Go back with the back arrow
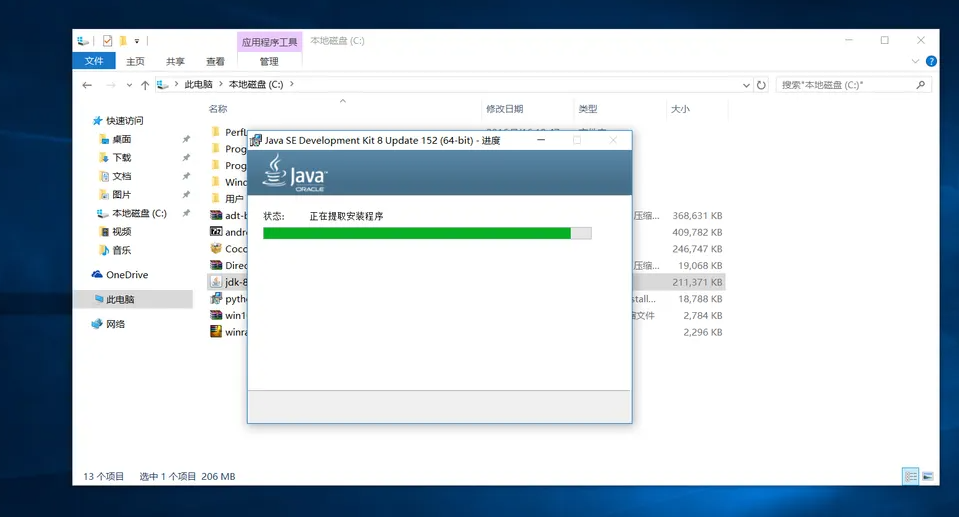 click(87, 85)
